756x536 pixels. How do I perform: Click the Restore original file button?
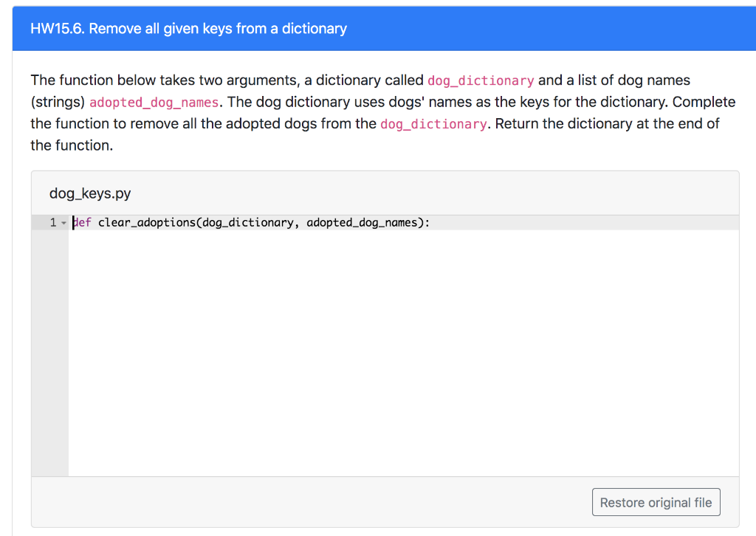[x=656, y=502]
